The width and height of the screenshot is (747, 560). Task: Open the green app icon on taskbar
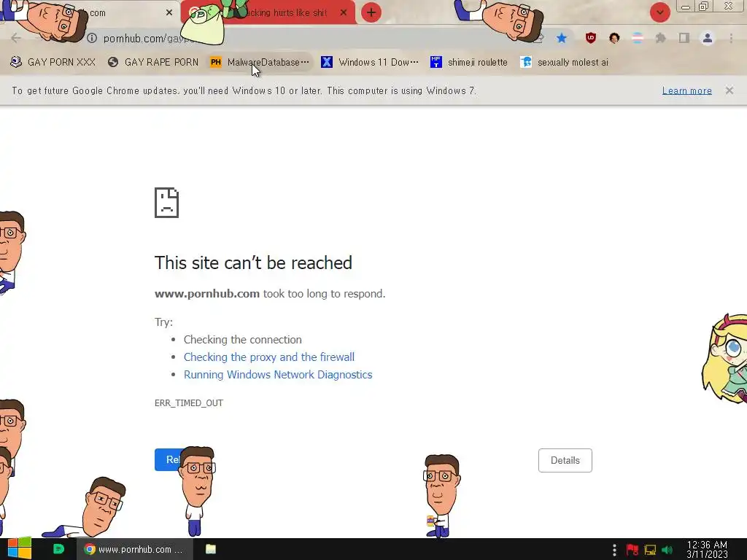pos(58,549)
